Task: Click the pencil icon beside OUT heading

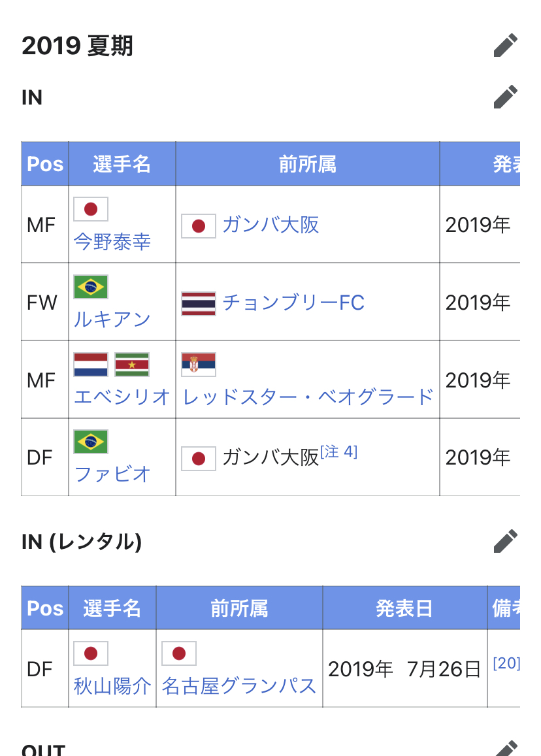Action: point(506,748)
